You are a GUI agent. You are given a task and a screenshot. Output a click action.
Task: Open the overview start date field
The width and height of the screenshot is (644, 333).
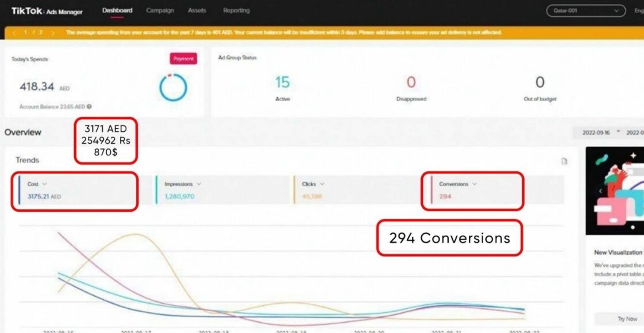[x=595, y=132]
